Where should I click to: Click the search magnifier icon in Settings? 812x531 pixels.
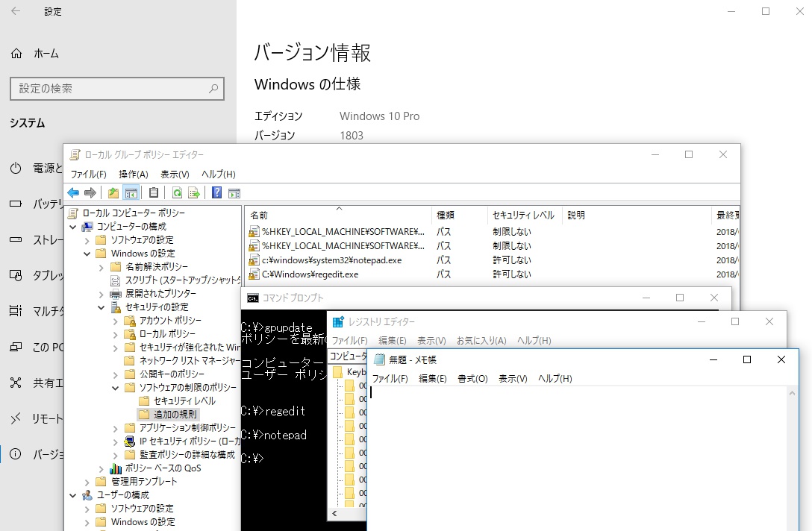[213, 89]
